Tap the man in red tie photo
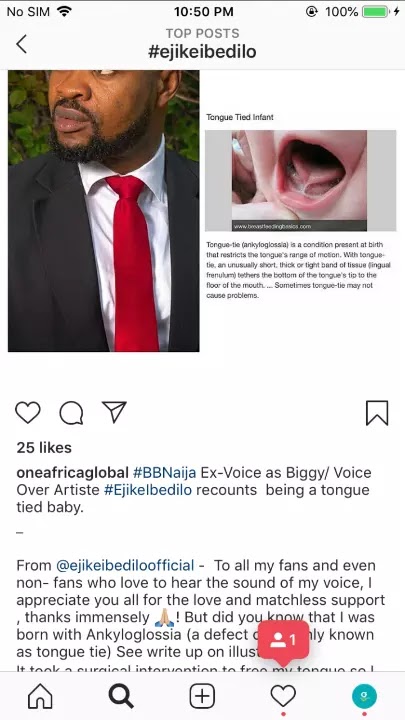The image size is (405, 720). 104,211
